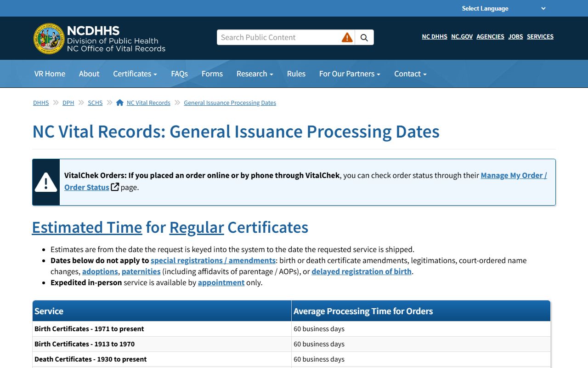588x368 pixels.
Task: Click the Estimated Time heading link
Action: (x=87, y=227)
